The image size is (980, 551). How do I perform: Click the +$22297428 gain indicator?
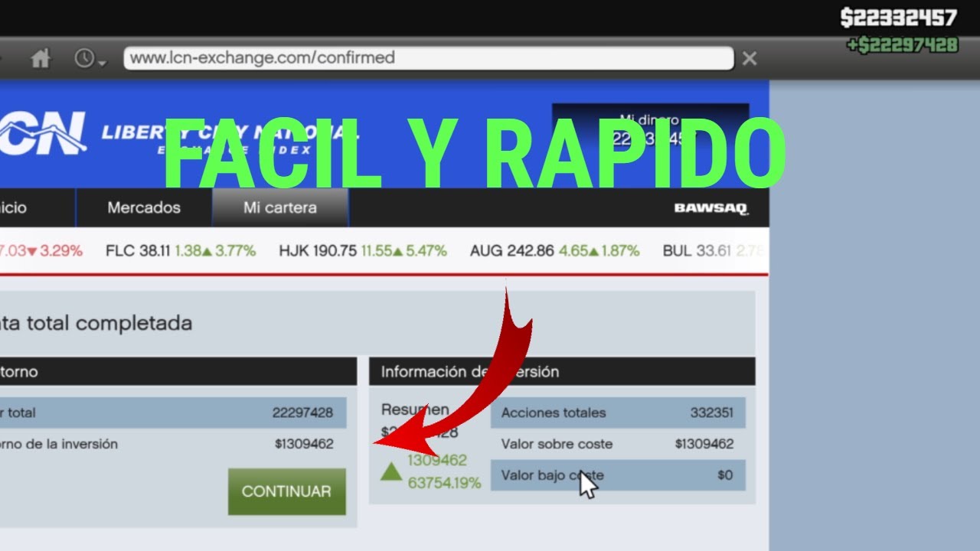tap(902, 45)
